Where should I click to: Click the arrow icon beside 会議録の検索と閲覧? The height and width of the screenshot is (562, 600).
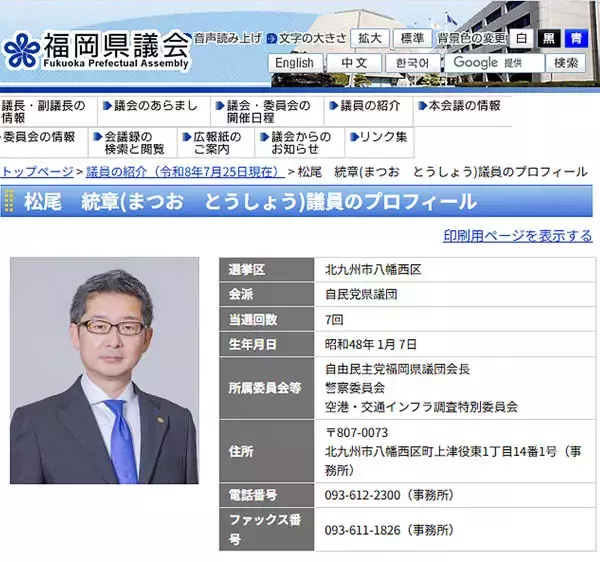click(x=98, y=137)
